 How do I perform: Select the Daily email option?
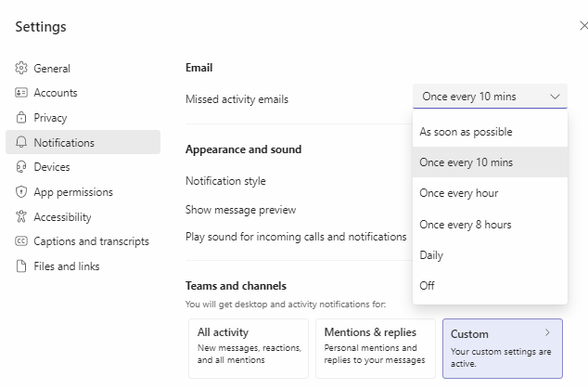click(x=490, y=255)
